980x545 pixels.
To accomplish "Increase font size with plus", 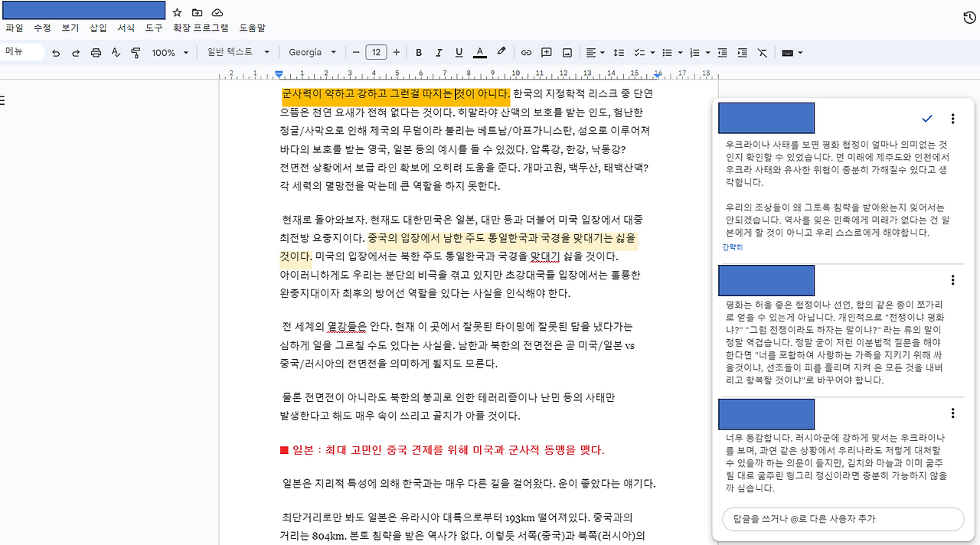I will 396,53.
